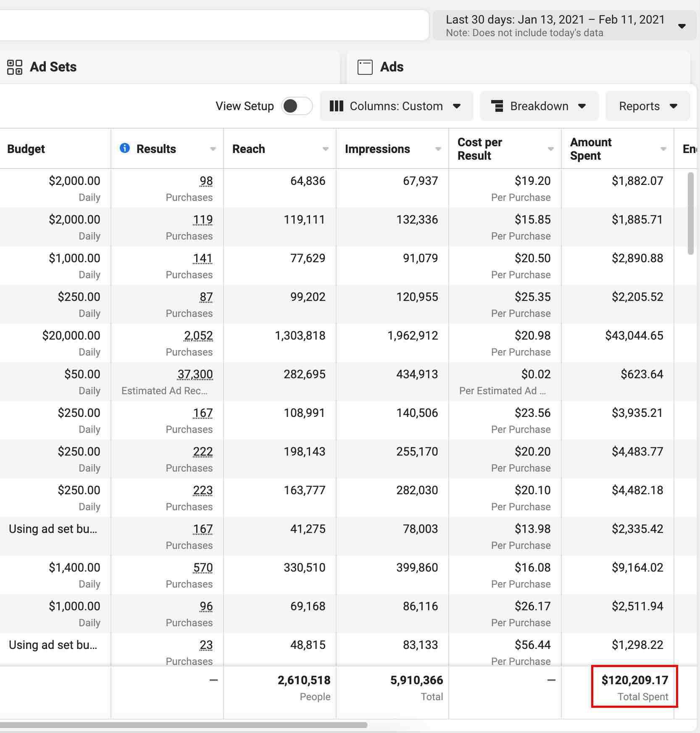Screen dimensions: 700x733
Task: Open the Results column menu arrow
Action: [x=213, y=149]
